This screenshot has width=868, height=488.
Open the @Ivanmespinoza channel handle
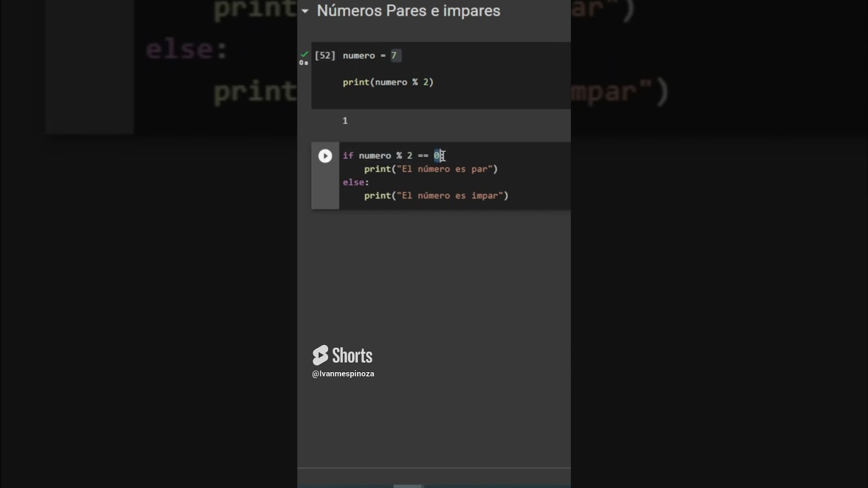(x=343, y=373)
